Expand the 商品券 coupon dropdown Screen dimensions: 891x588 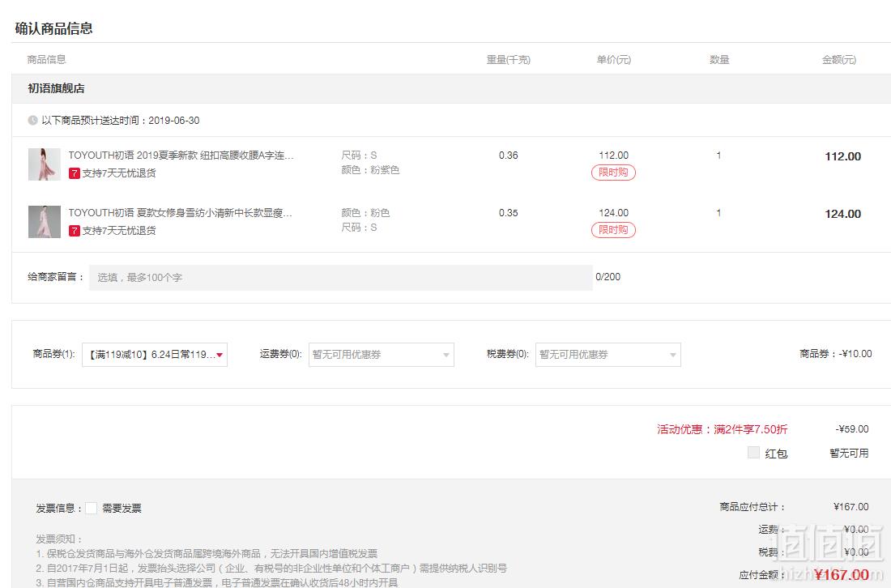[x=155, y=355]
